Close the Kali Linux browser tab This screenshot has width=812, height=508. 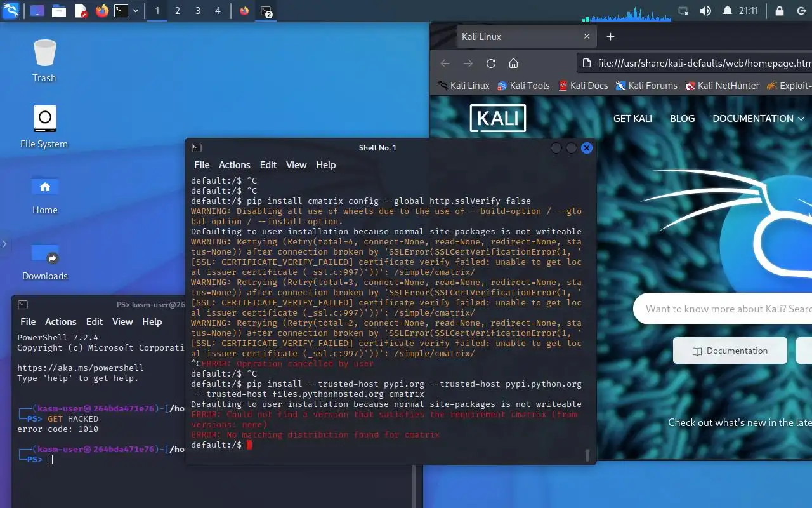click(587, 37)
